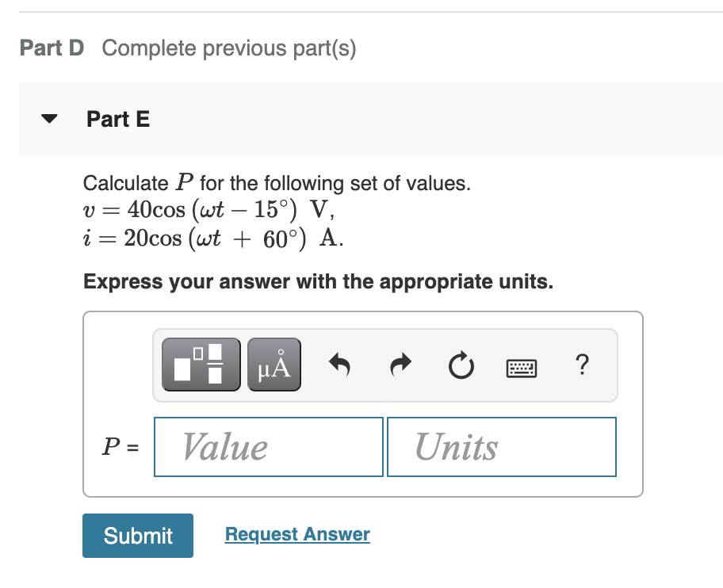This screenshot has width=723, height=588.
Task: Select the Part E header
Action: 118,119
